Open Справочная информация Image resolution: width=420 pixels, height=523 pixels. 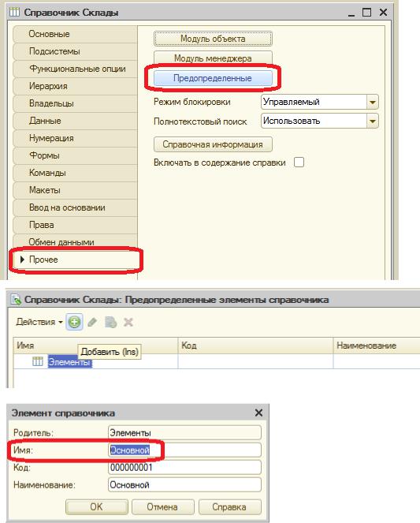point(213,144)
